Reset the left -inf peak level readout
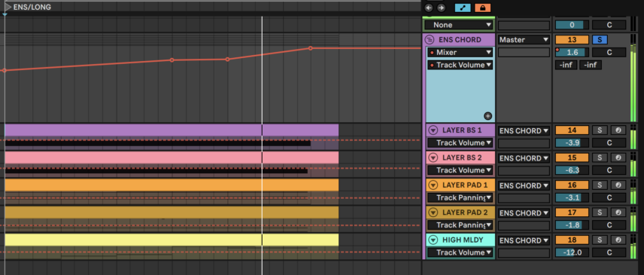The image size is (644, 275). click(566, 65)
